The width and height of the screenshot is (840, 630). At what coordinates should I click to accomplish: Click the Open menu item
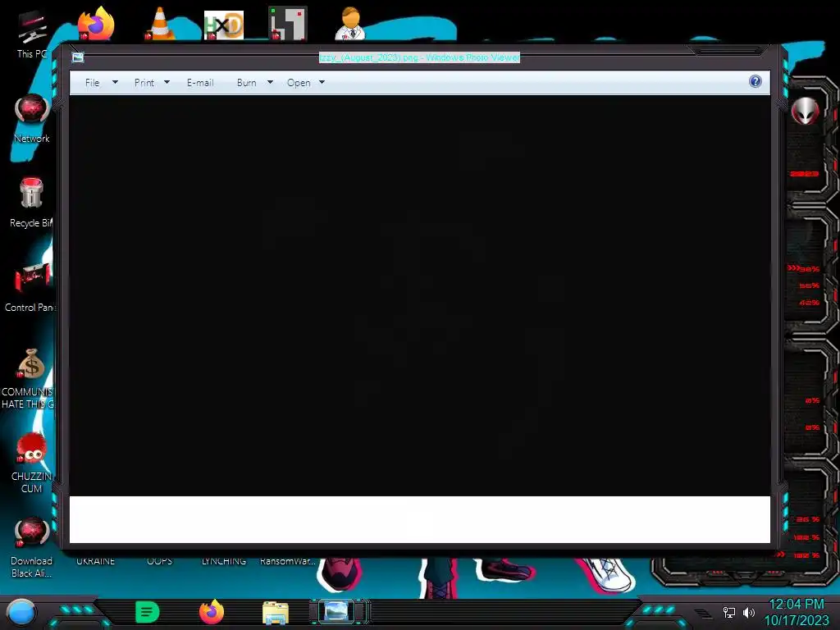(299, 83)
